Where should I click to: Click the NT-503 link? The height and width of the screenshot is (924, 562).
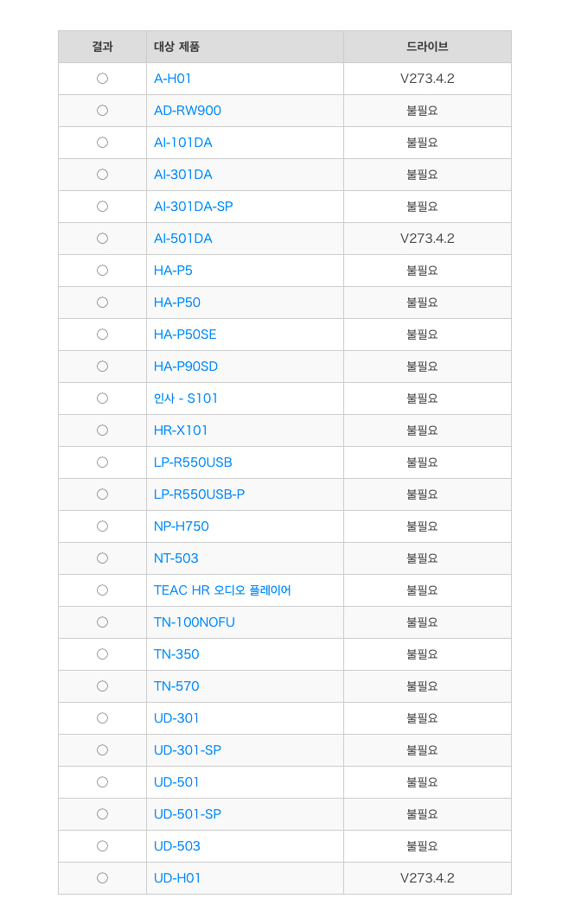point(176,558)
